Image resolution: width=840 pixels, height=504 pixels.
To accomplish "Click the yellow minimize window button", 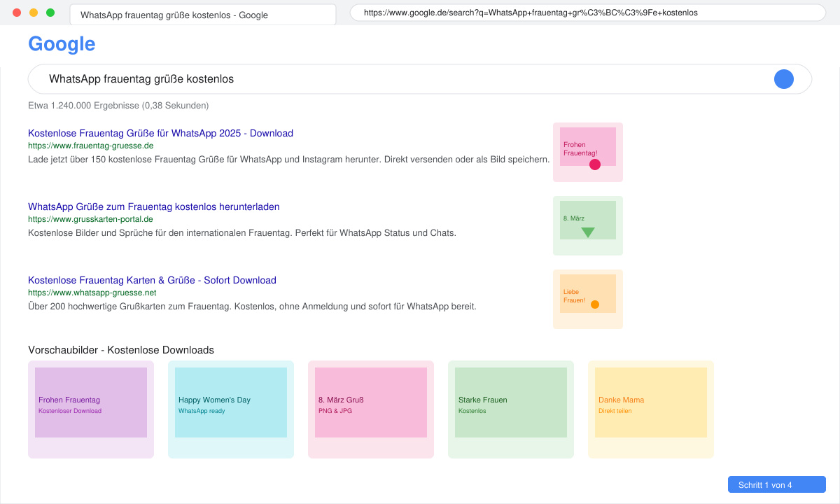I will point(34,13).
